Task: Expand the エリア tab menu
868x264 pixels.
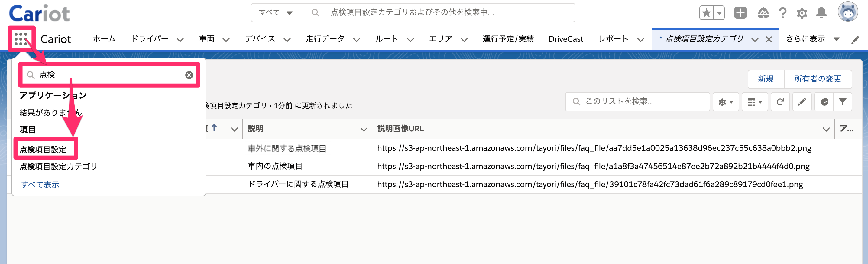Action: 464,40
